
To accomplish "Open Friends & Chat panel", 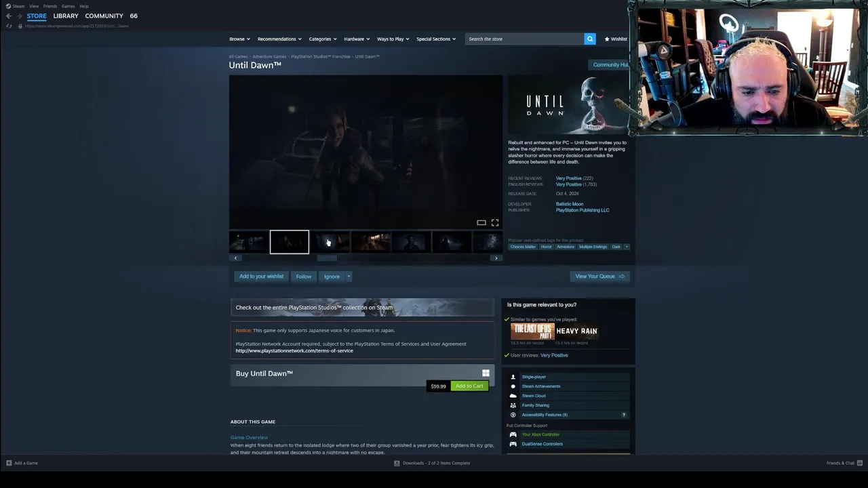I will 844,463.
